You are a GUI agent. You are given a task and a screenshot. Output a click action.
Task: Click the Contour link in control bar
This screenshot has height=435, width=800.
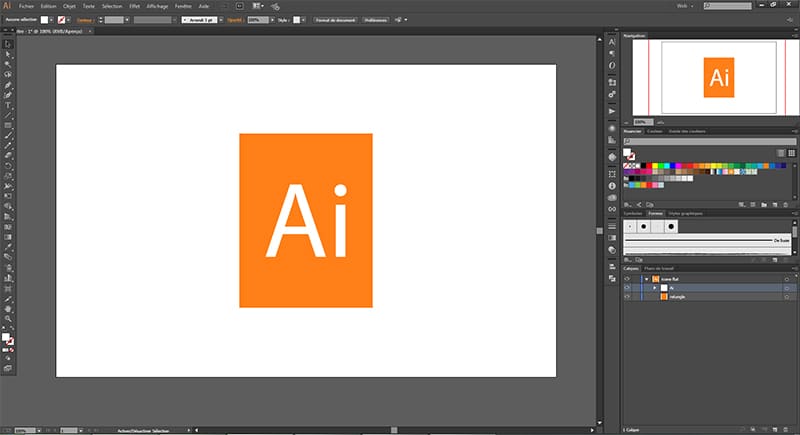coord(84,20)
